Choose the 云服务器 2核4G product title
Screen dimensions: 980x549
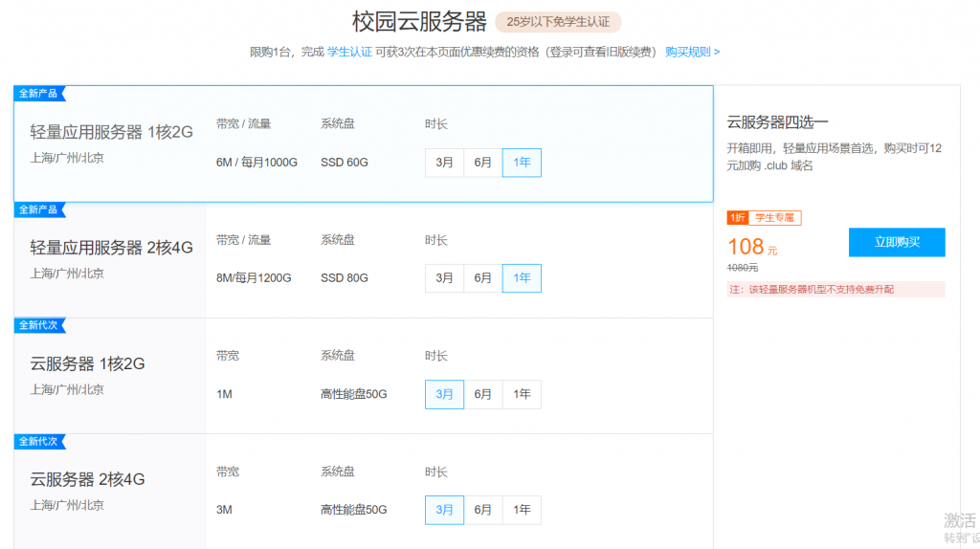(x=87, y=479)
